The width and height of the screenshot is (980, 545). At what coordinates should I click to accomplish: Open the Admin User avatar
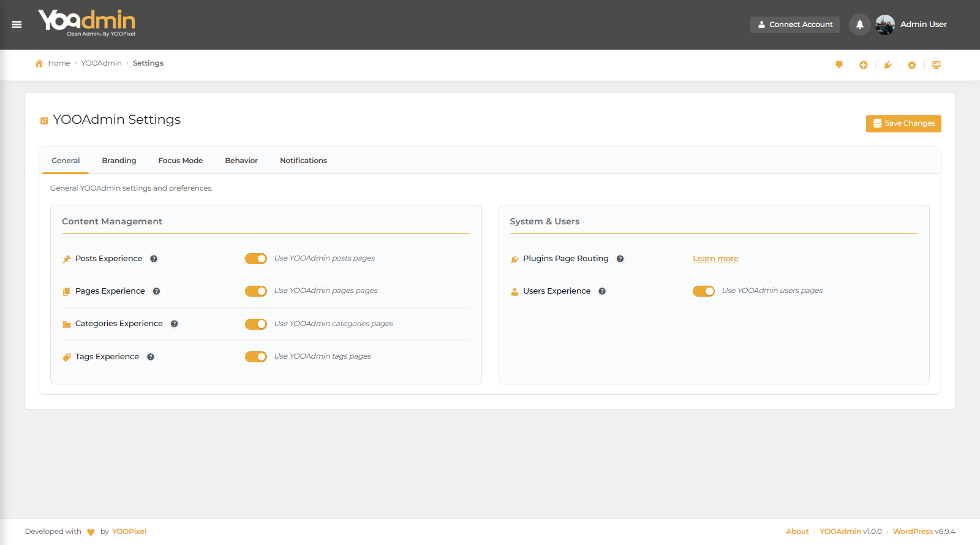[885, 25]
